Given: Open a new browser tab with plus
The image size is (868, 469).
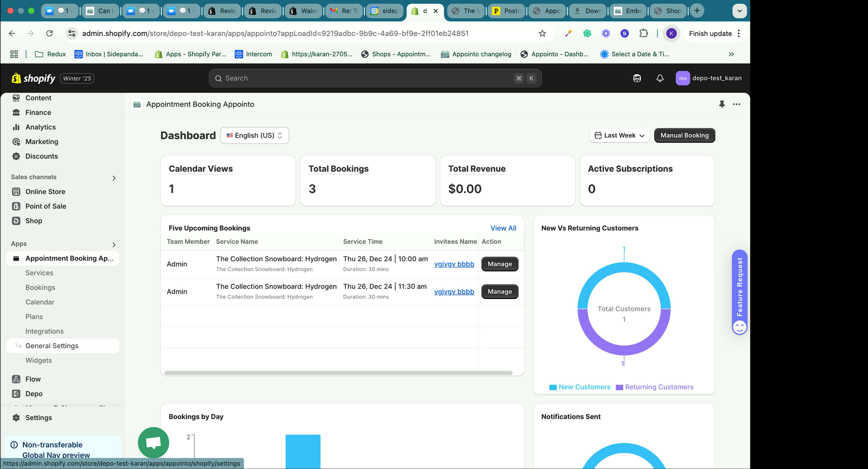Looking at the screenshot, I should [x=697, y=11].
